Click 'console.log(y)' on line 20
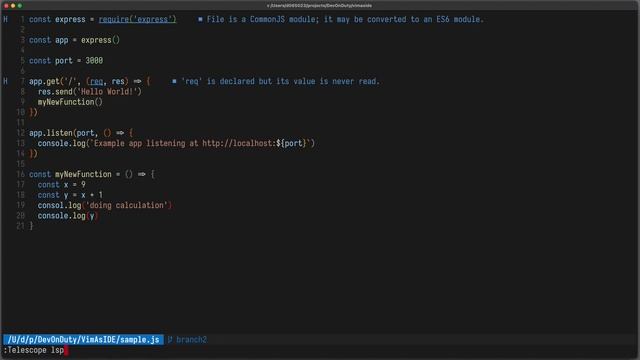This screenshot has width=640, height=360. click(68, 216)
